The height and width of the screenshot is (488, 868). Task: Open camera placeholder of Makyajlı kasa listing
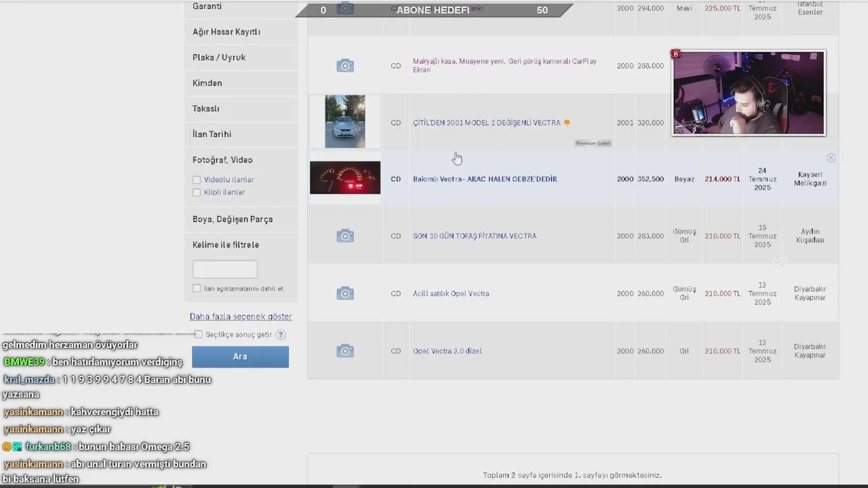pos(345,66)
